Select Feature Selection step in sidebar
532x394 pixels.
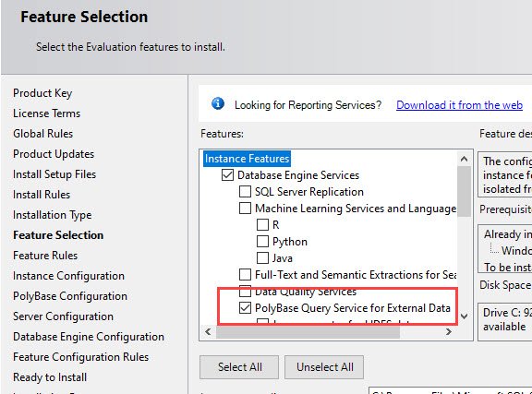tap(58, 235)
